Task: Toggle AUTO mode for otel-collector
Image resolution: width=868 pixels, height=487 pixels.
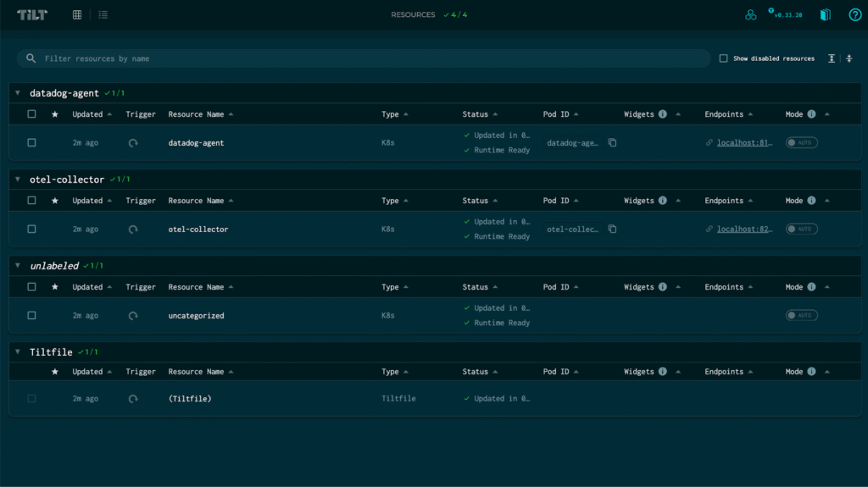Action: pos(802,230)
